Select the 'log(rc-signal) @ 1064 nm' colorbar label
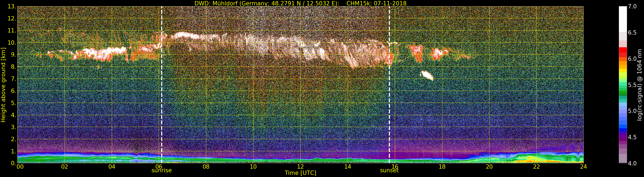This screenshot has width=644, height=177. [639, 85]
